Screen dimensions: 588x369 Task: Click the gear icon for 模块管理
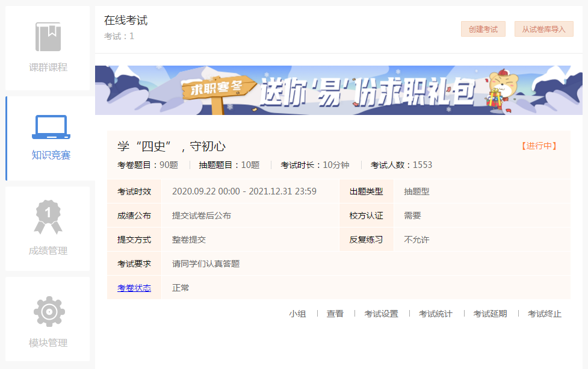[49, 311]
